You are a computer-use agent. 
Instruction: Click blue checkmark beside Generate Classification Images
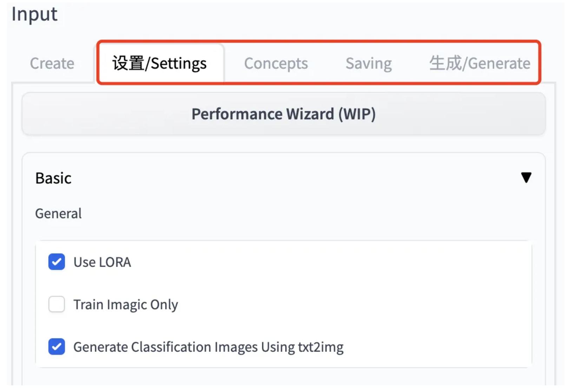click(x=57, y=347)
